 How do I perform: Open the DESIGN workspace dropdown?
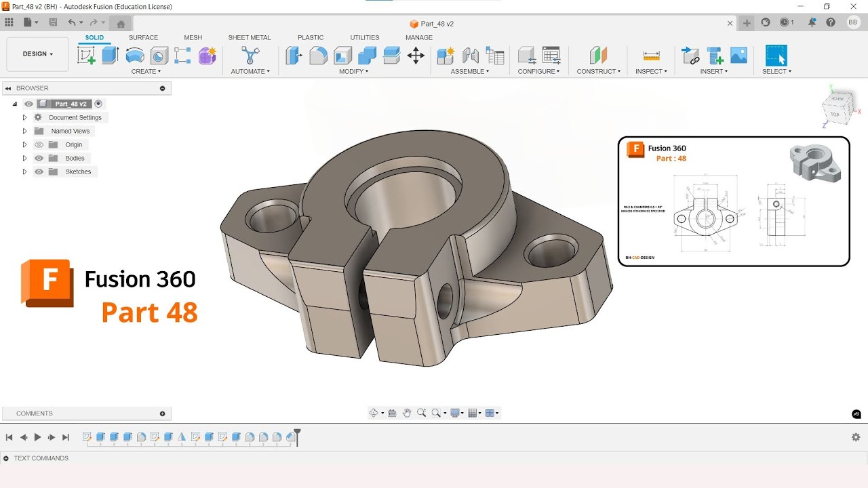click(x=37, y=54)
